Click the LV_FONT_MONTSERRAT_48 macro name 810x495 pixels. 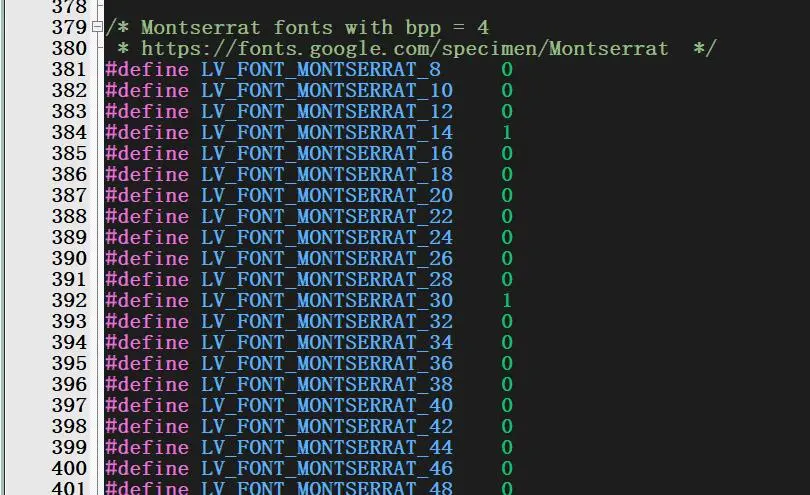click(326, 488)
